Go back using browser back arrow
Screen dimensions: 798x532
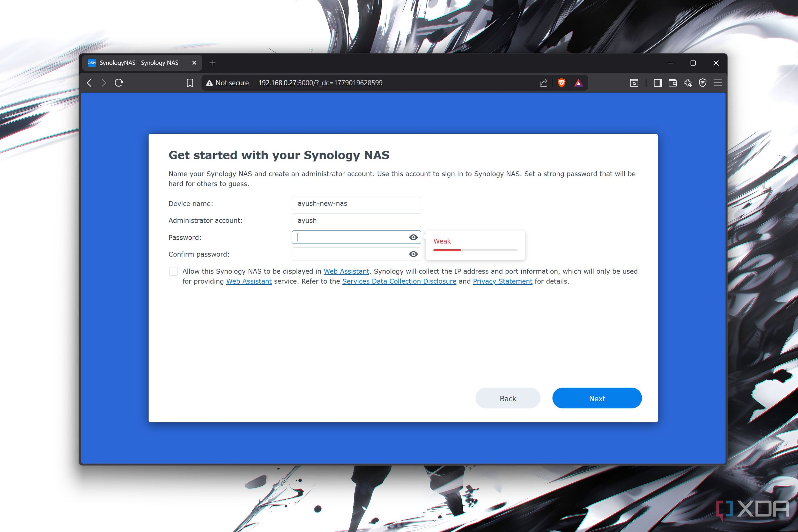point(89,83)
